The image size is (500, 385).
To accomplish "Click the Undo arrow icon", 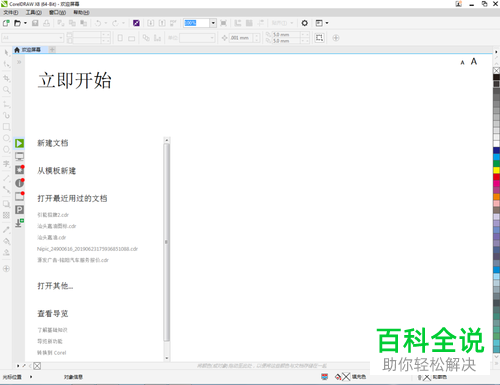I will coord(98,23).
